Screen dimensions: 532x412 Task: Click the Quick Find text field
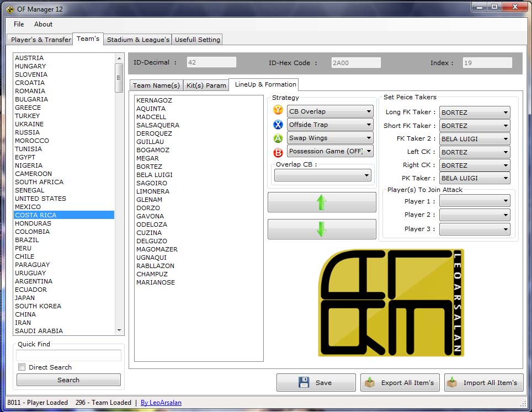[68, 356]
